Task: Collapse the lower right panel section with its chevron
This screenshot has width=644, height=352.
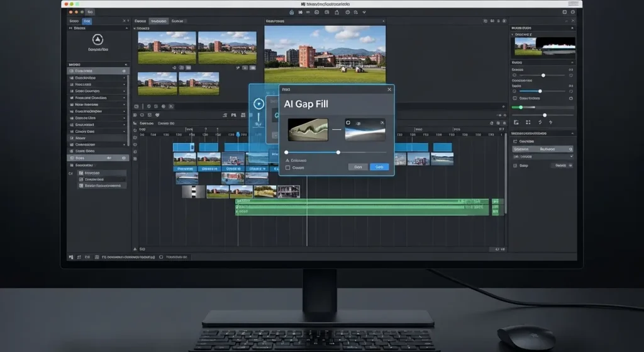Action: tap(571, 133)
